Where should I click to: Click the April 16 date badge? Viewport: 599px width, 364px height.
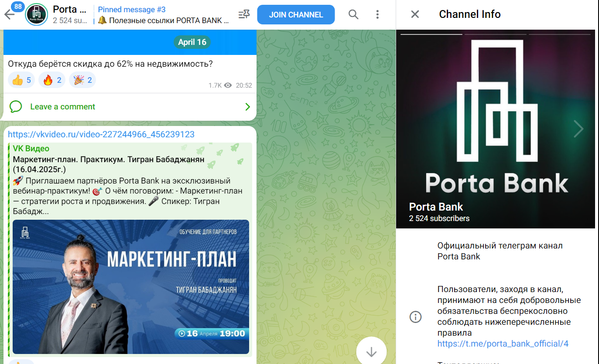(192, 42)
